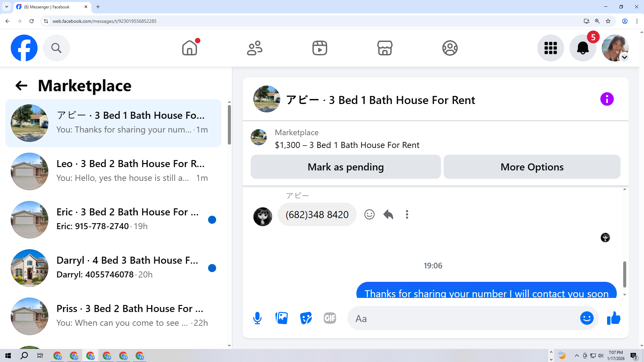Open the Friends icon in top navigation
644x362 pixels.
[255, 48]
